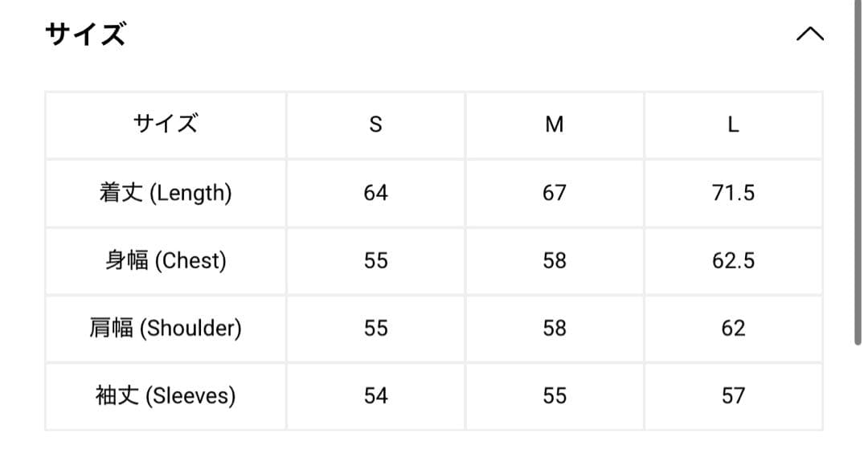This screenshot has height=454, width=868.
Task: Click the Length value 67 for M
Action: 554,193
